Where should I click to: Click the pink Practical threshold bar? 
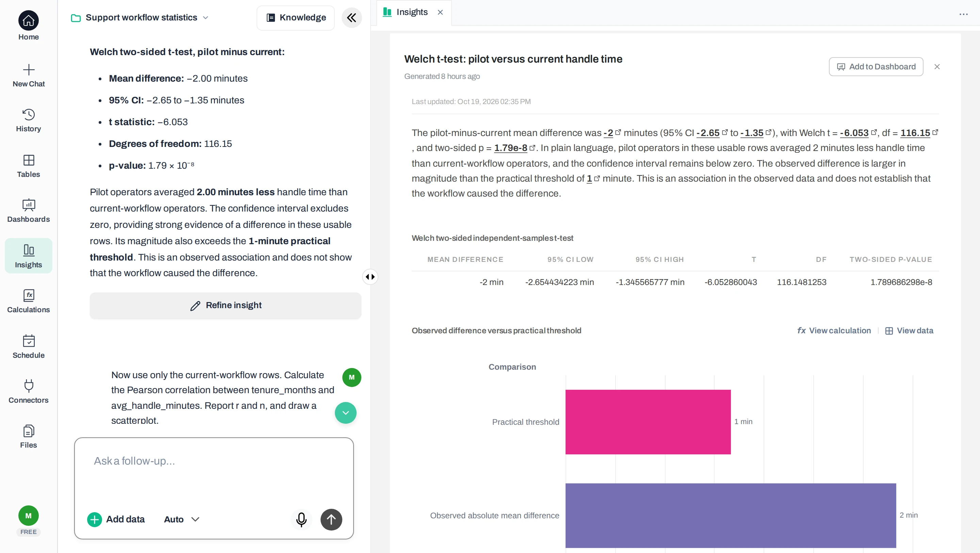(x=648, y=422)
